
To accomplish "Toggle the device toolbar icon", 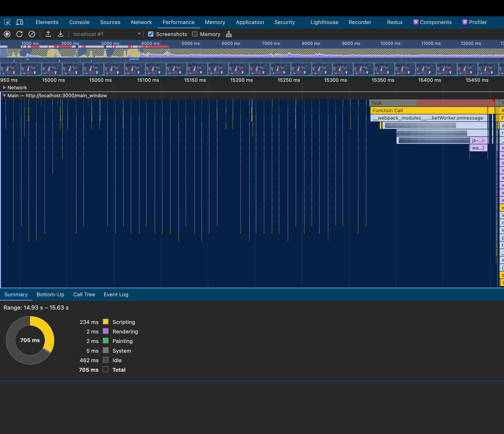I will coord(19,22).
